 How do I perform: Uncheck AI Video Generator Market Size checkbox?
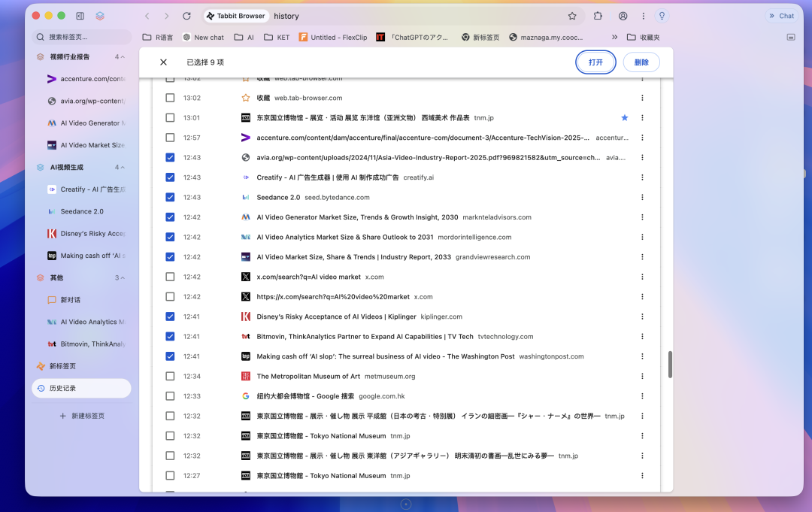point(170,217)
